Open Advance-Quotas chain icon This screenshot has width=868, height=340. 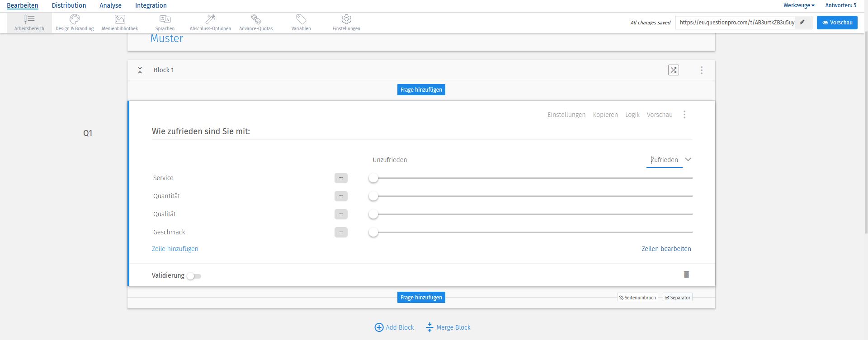pos(256,19)
